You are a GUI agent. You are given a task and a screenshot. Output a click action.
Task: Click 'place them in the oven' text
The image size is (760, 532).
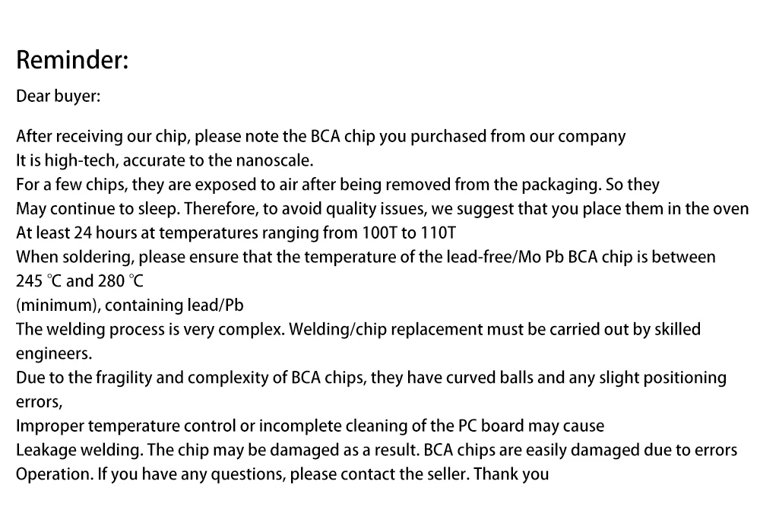point(666,209)
